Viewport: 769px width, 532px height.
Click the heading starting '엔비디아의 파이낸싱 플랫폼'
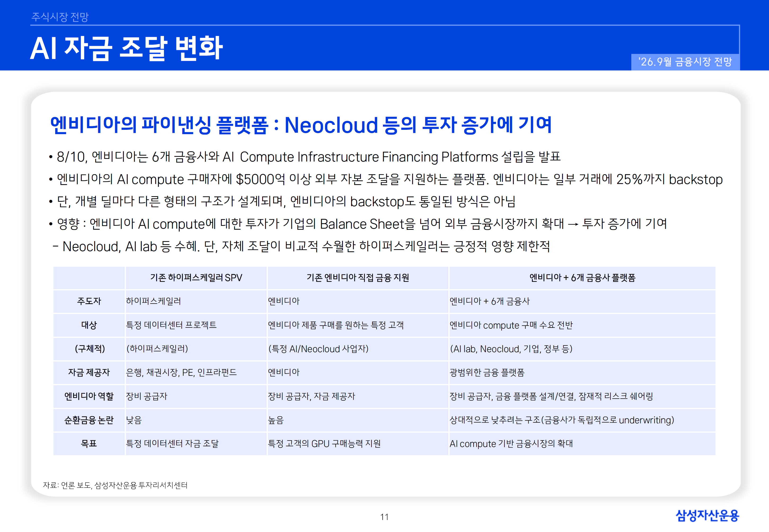point(301,125)
